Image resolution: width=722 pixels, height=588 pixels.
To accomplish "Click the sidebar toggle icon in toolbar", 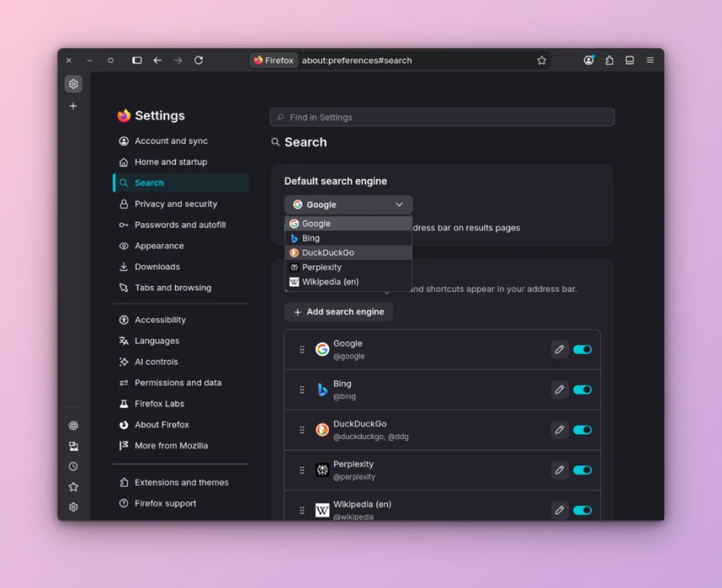I will coord(136,61).
